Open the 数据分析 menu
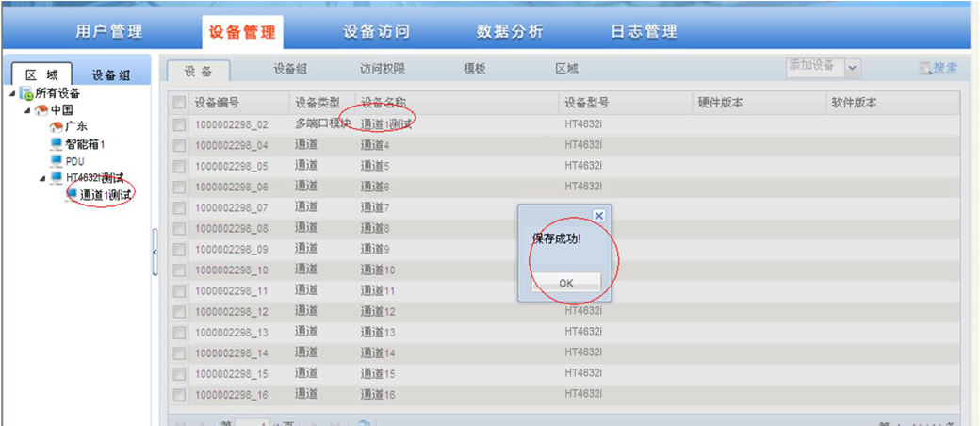This screenshot has width=980, height=426. click(x=510, y=32)
